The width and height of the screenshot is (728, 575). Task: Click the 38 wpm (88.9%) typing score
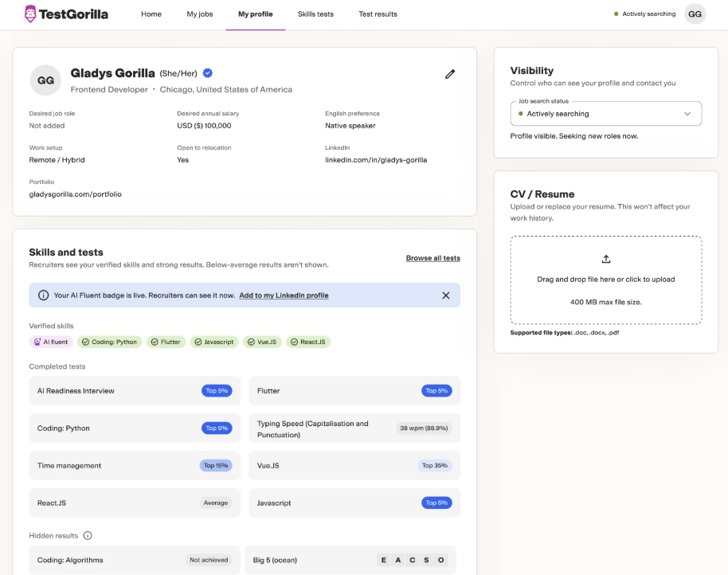(x=424, y=428)
